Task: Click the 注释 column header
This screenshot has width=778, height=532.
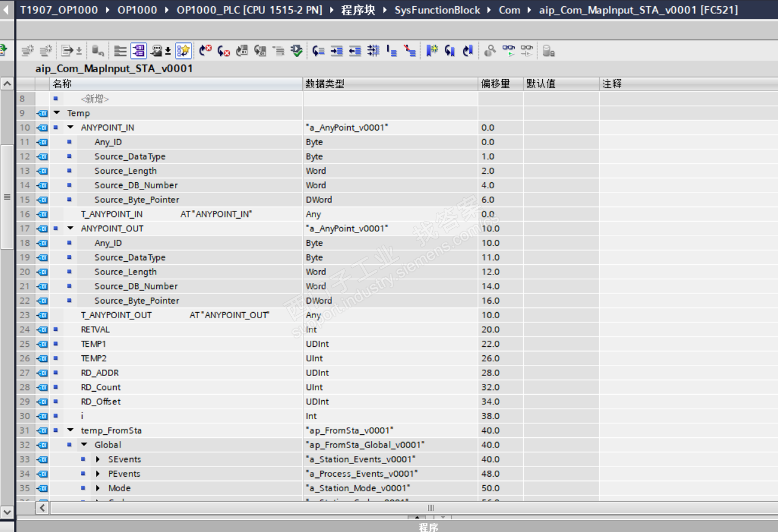Action: tap(689, 84)
